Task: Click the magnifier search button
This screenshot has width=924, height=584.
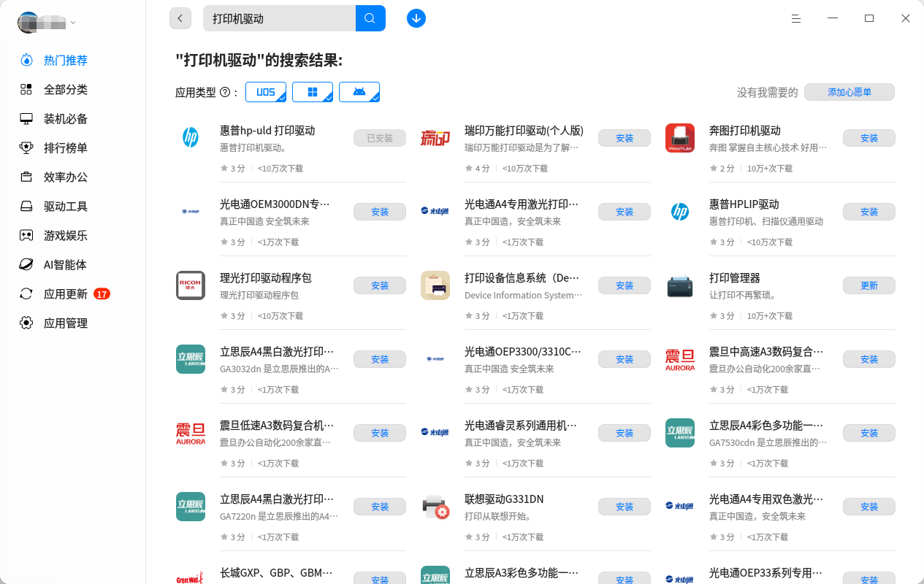Action: [370, 18]
